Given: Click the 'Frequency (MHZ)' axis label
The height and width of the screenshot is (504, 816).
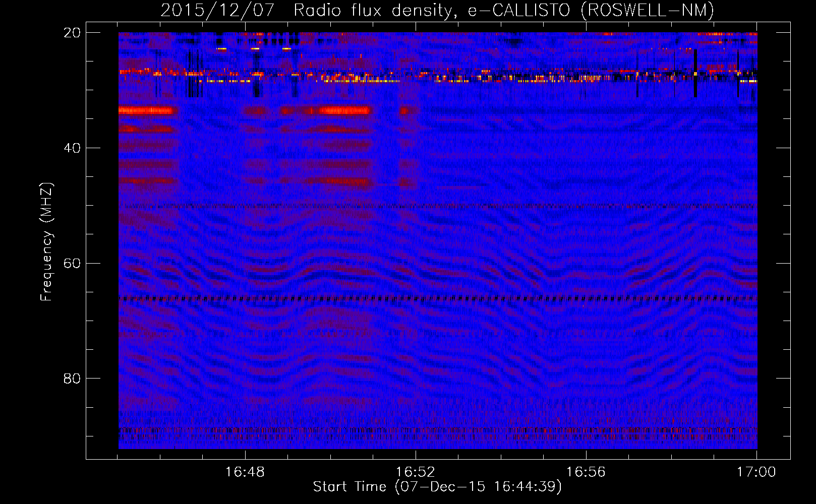Looking at the screenshot, I should (46, 242).
